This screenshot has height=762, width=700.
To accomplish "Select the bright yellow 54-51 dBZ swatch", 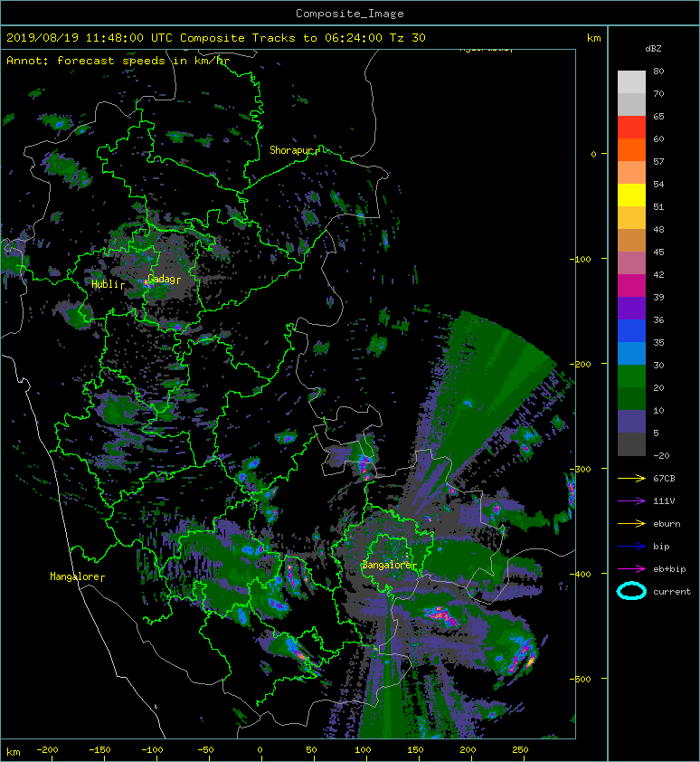I will (x=631, y=195).
